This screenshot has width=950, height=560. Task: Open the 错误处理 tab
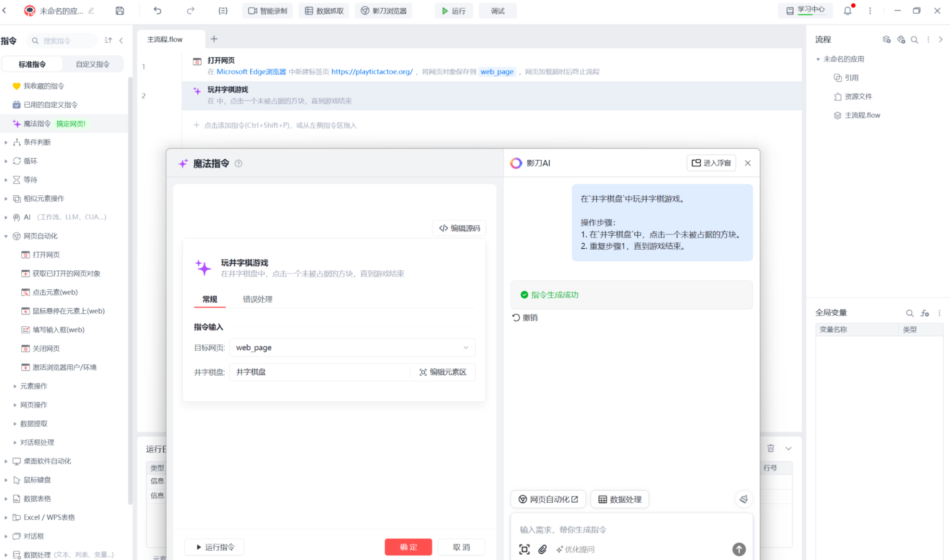click(257, 299)
